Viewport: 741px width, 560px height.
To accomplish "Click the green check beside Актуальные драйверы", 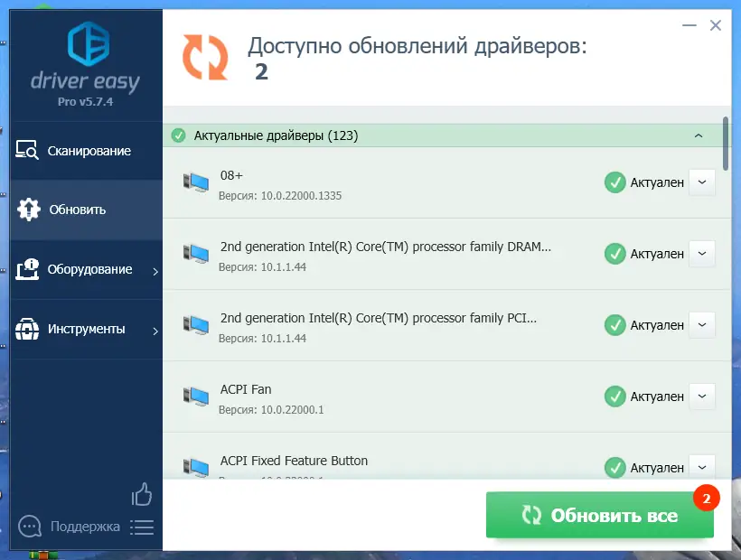I will point(178,135).
